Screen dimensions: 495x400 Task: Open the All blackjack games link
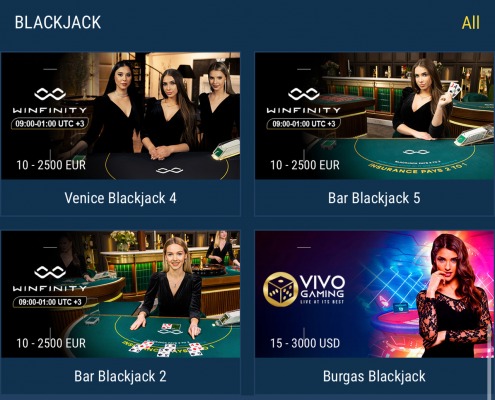(471, 23)
